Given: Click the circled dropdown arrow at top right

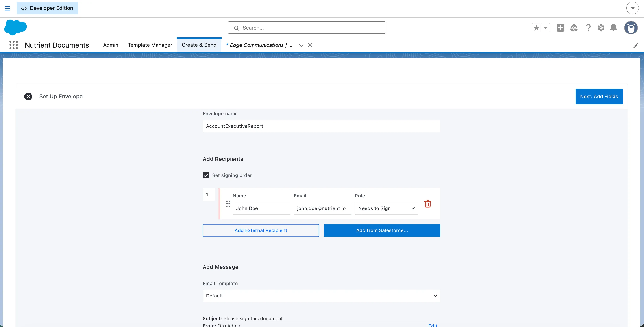Looking at the screenshot, I should (x=633, y=8).
